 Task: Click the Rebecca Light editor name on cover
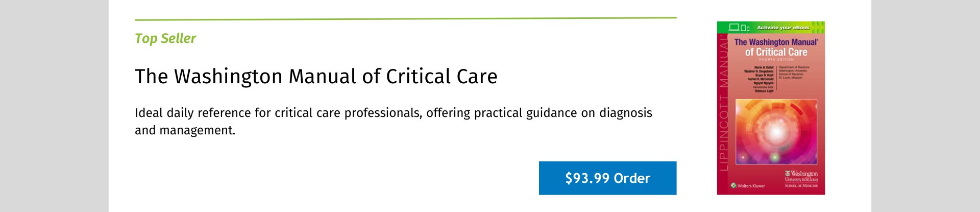[x=764, y=91]
